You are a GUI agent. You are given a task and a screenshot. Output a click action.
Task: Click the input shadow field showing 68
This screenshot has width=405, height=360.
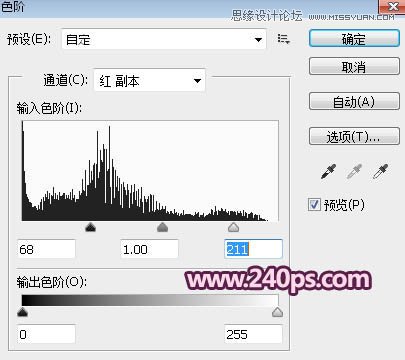pyautogui.click(x=46, y=249)
